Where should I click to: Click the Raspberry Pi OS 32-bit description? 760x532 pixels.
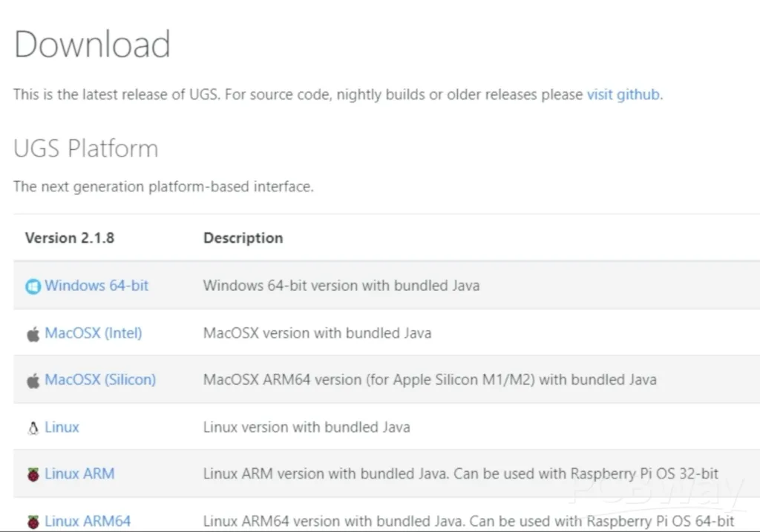[x=461, y=473]
